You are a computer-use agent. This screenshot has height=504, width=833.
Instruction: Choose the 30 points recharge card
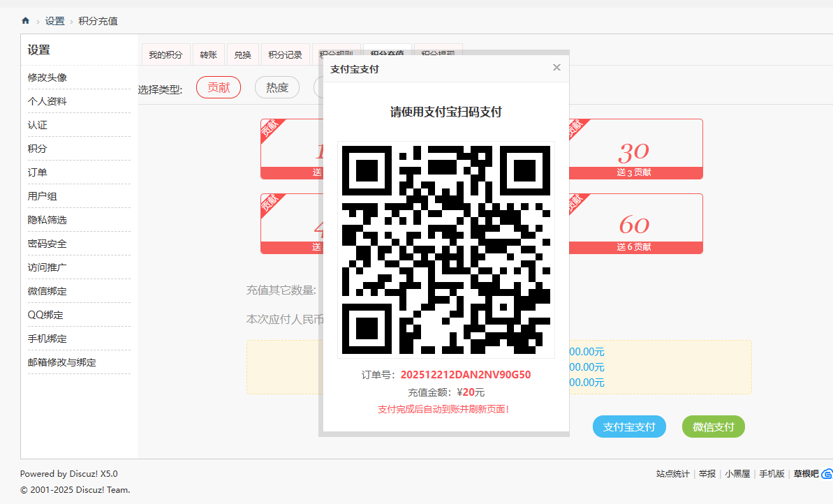click(x=636, y=148)
